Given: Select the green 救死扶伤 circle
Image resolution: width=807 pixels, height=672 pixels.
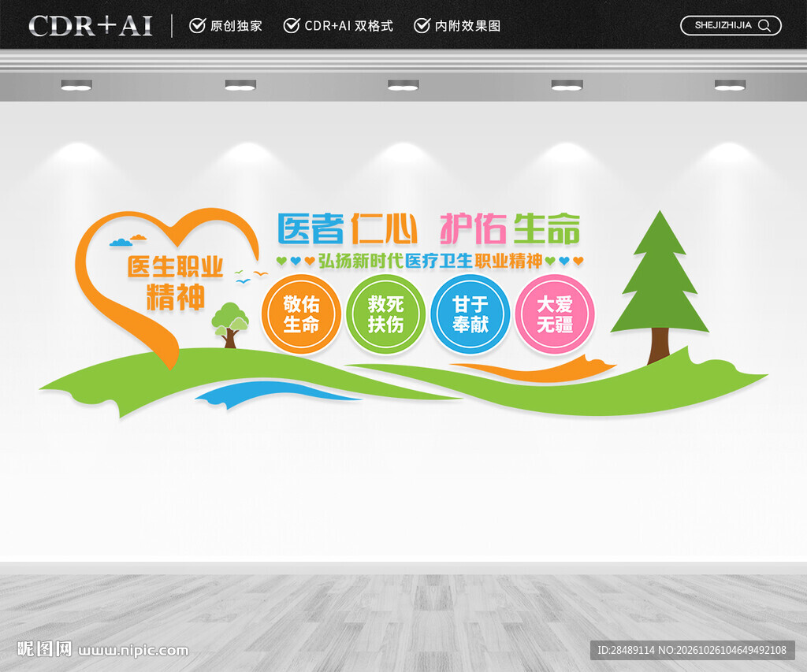Looking at the screenshot, I should (x=385, y=314).
